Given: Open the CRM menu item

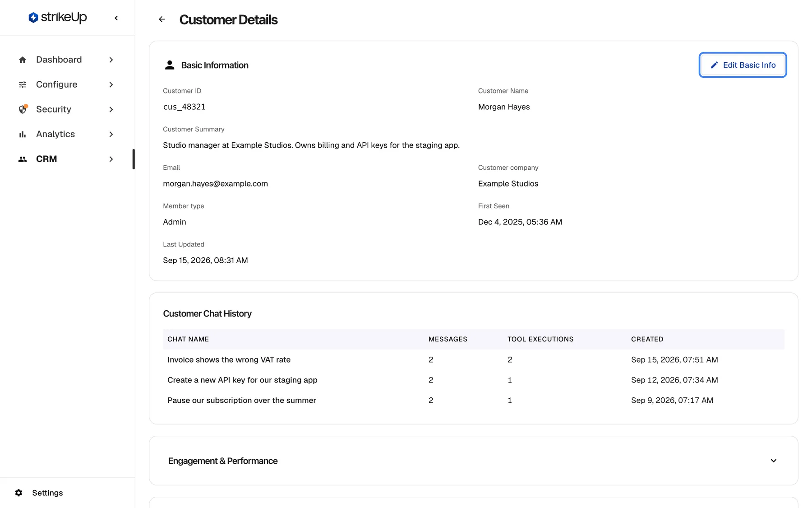Looking at the screenshot, I should (x=67, y=159).
